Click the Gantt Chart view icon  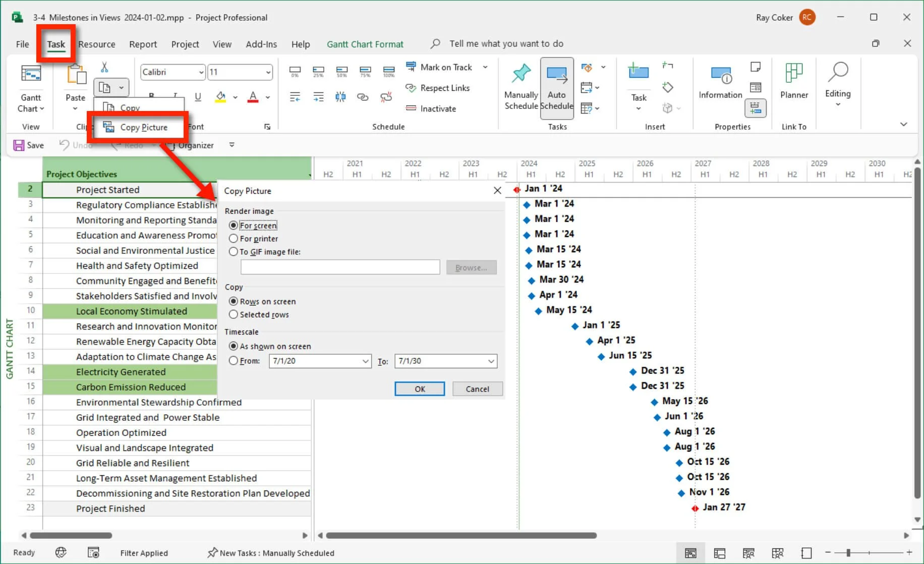point(31,74)
